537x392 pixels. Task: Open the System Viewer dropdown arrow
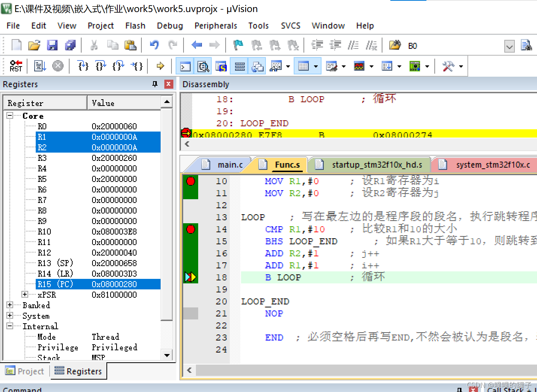point(427,67)
